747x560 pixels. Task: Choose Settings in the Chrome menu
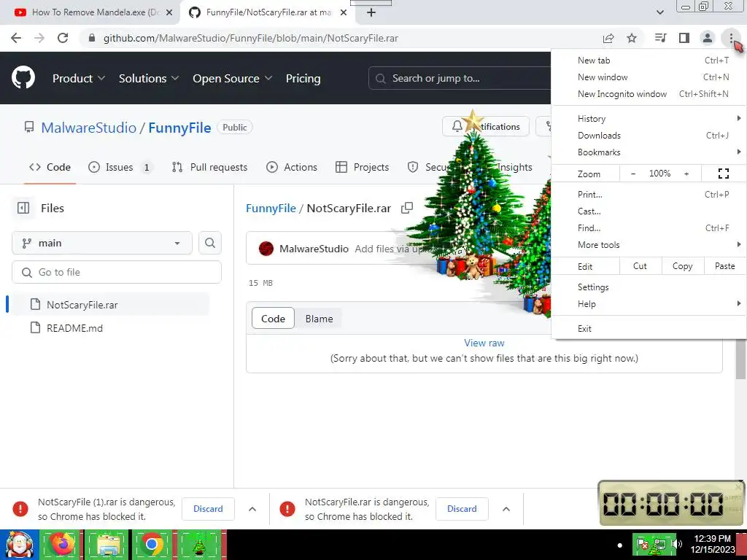(x=649, y=287)
